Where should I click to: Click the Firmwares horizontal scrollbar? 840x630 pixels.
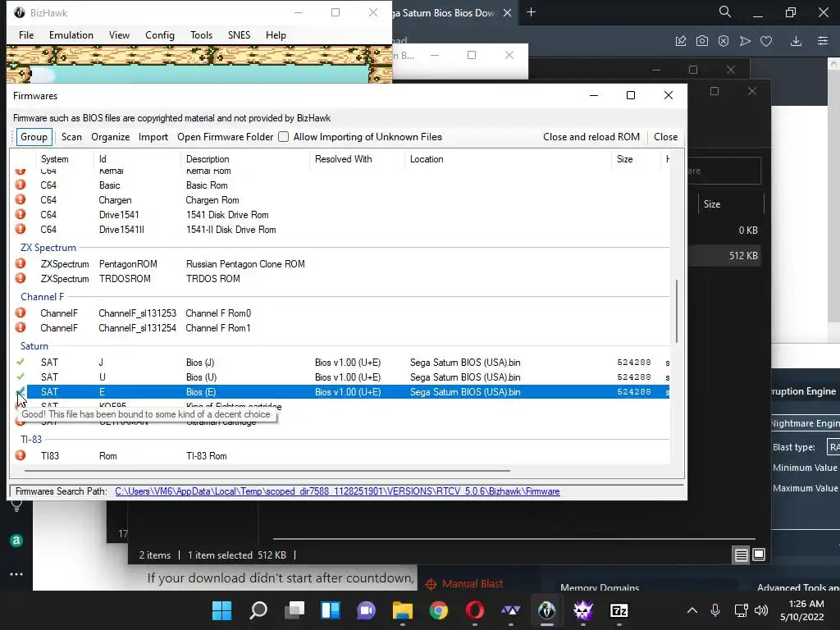click(x=267, y=471)
